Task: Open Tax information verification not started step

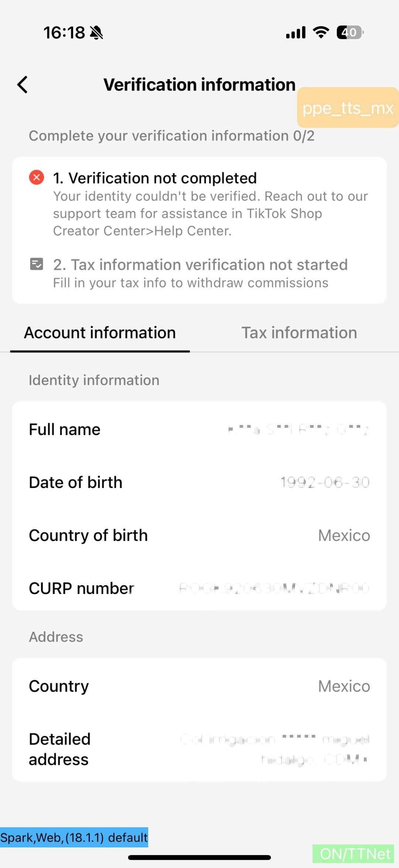Action: (199, 273)
